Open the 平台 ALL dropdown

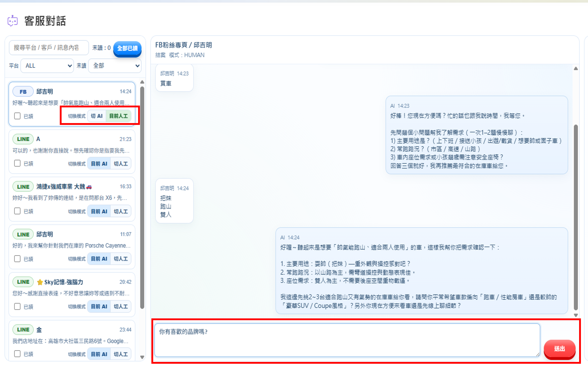click(x=47, y=65)
